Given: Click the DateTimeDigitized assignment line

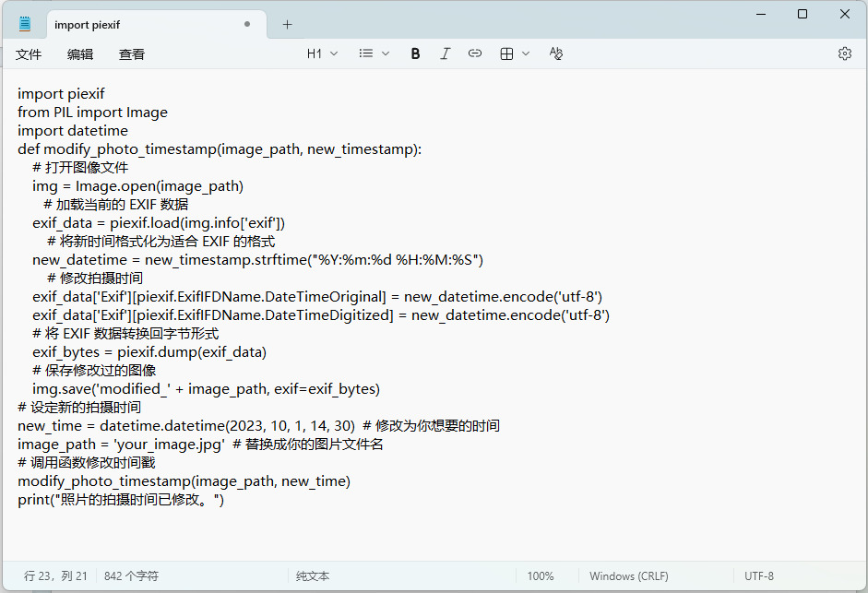Looking at the screenshot, I should tap(321, 315).
